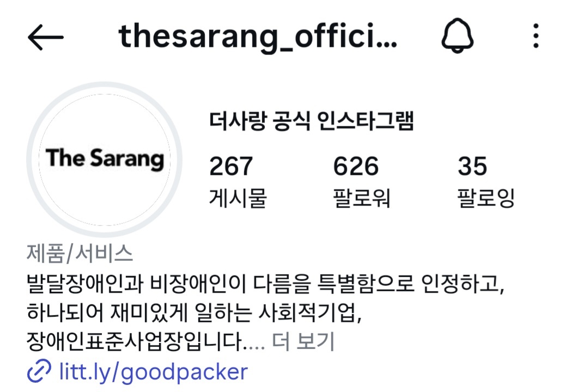Click the bio line starting 발달장애인과
Screen dimensions: 588x392
265,284
